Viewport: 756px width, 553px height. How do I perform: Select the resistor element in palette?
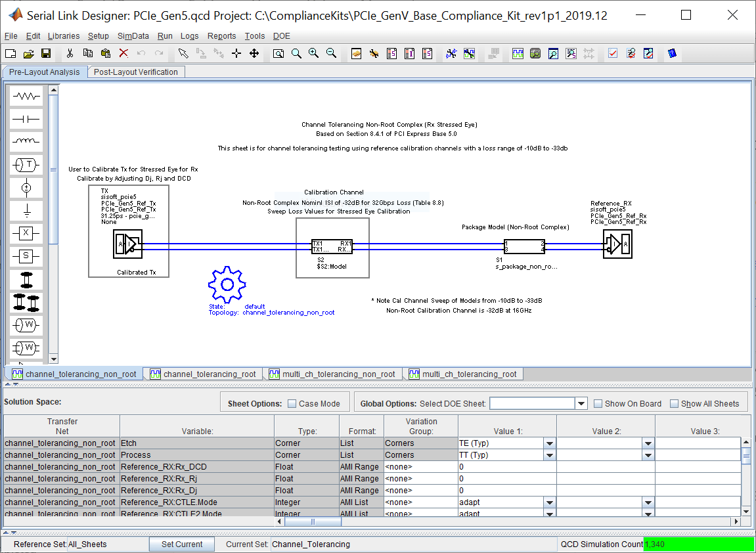(26, 96)
